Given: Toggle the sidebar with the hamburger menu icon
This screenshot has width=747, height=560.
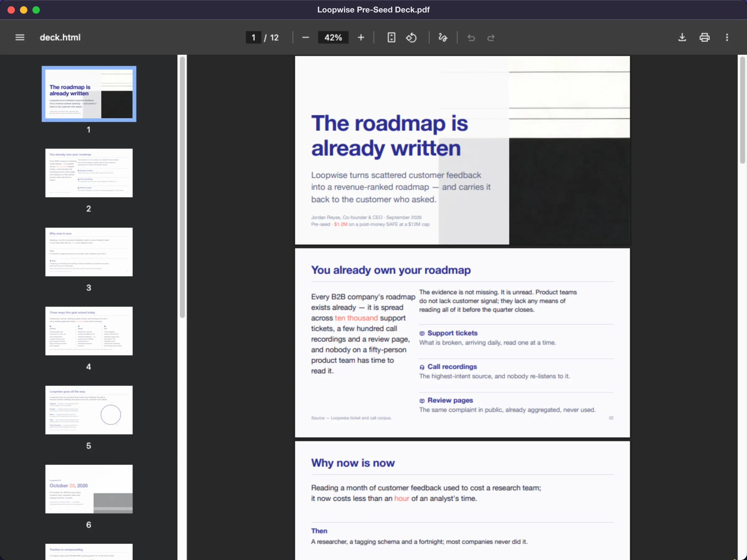Looking at the screenshot, I should point(20,37).
